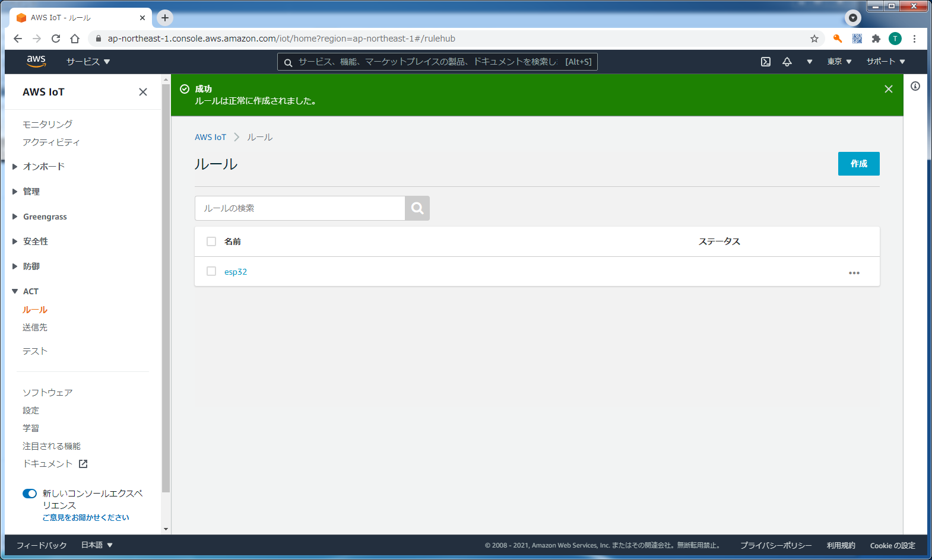Viewport: 932px width, 560px height.
Task: Open the info panel icon at right
Action: [x=915, y=86]
